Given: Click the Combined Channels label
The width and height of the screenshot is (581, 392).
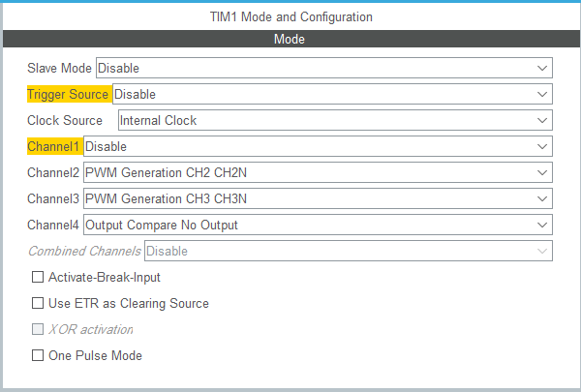Looking at the screenshot, I should [x=84, y=251].
